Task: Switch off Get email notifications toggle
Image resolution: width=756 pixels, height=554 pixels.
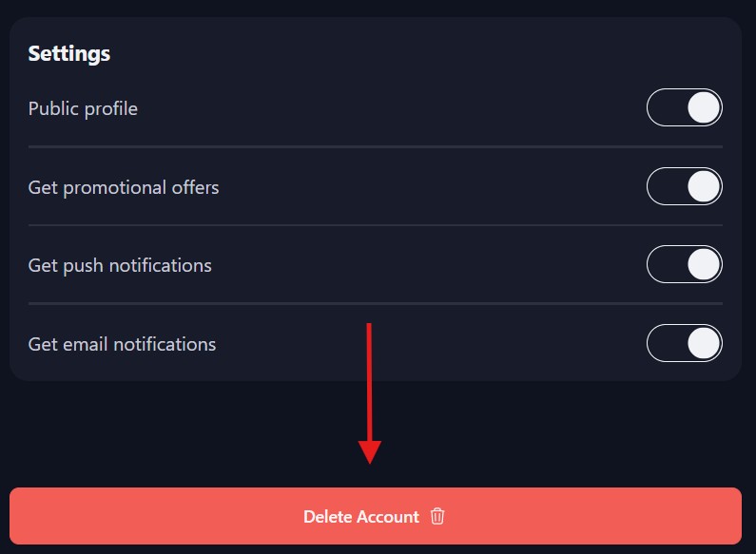Action: (685, 344)
